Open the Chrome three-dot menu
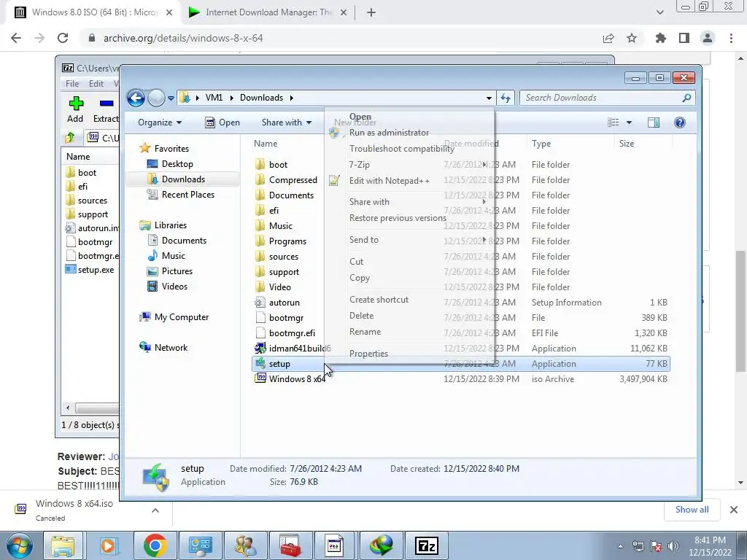Image resolution: width=747 pixels, height=560 pixels. coord(731,38)
